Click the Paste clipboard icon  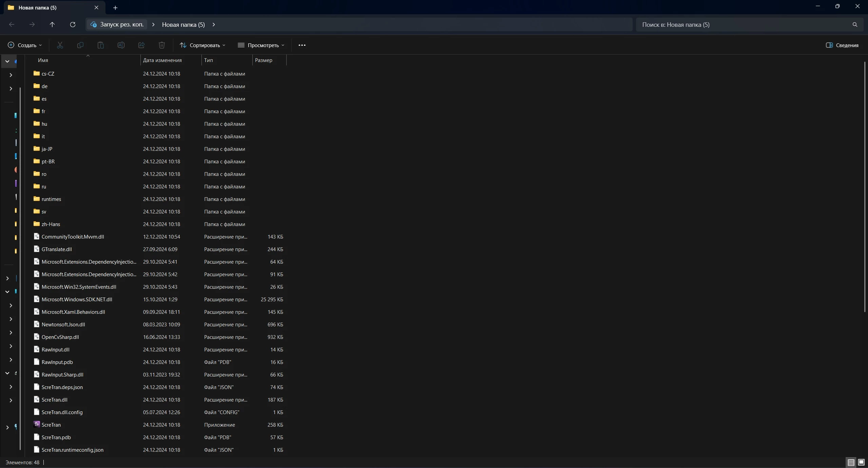101,45
